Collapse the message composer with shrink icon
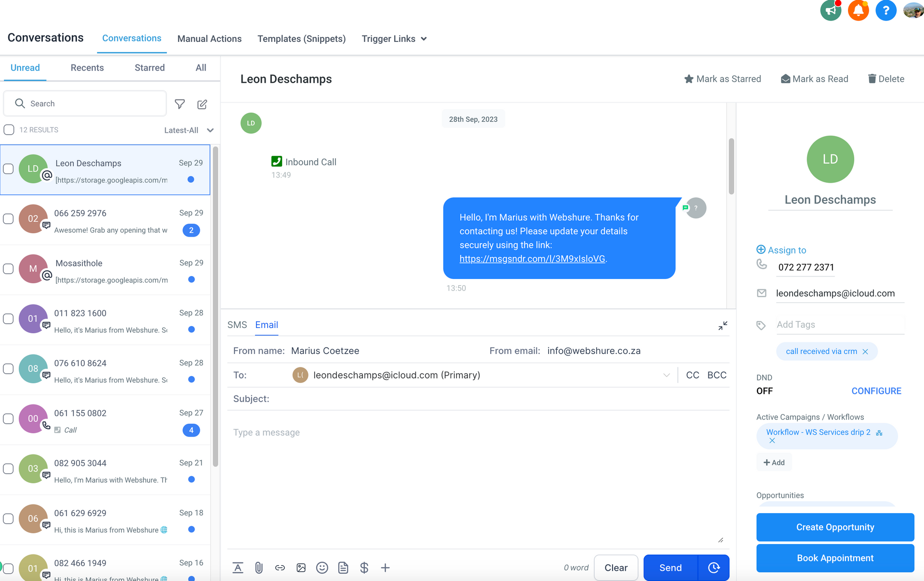 pyautogui.click(x=723, y=326)
